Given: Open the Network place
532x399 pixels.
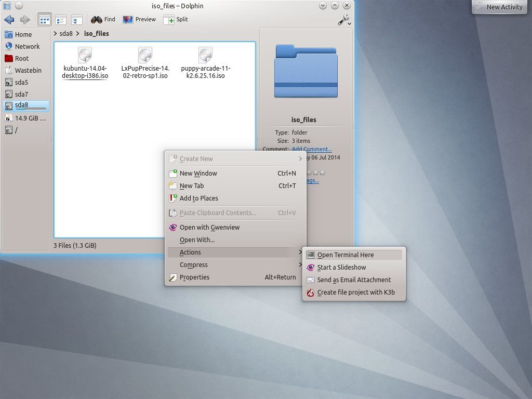Looking at the screenshot, I should tap(25, 46).
